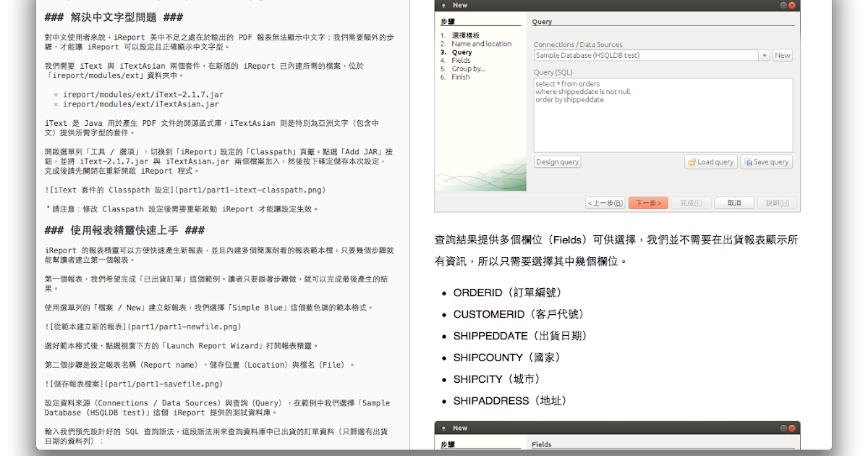Click the preview paragraph starting 查詢結果提供多個欄位

coord(616,250)
